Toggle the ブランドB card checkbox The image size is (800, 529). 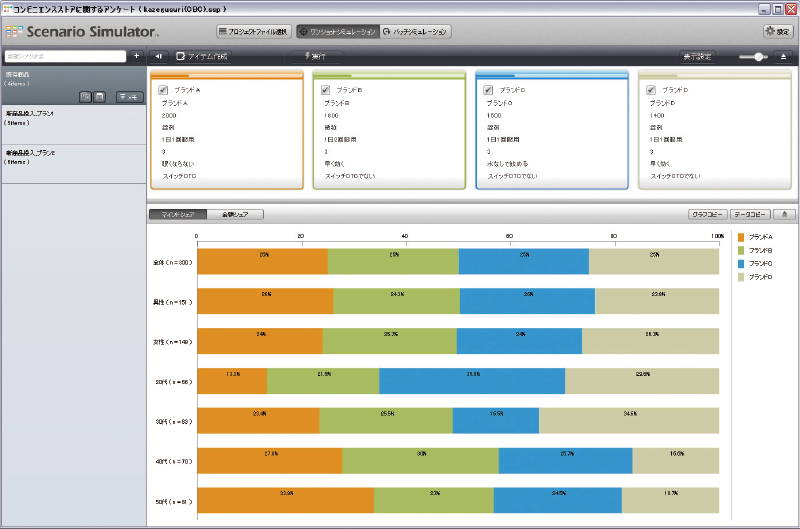(x=326, y=90)
